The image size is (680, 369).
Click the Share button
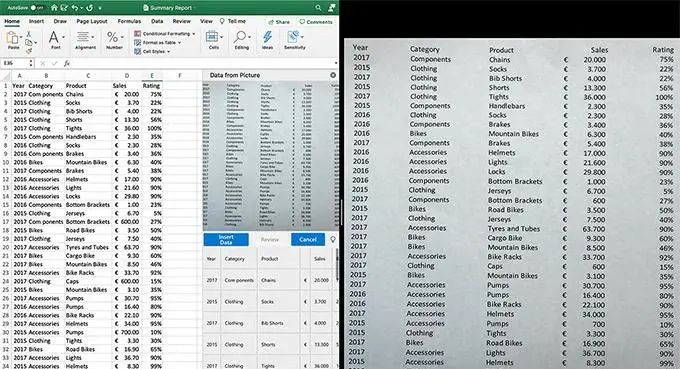(279, 22)
